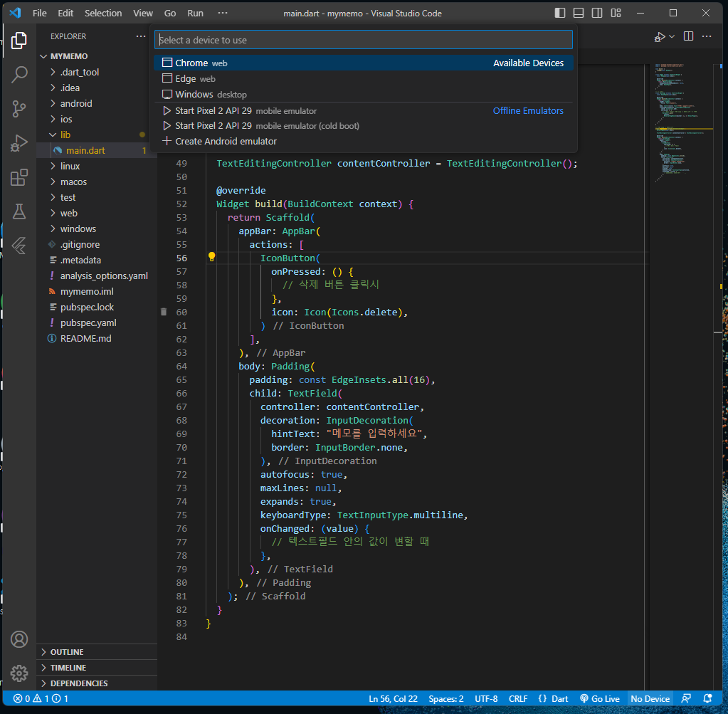Image resolution: width=728 pixels, height=714 pixels.
Task: Change indentation Spaces: 2
Action: click(x=445, y=698)
